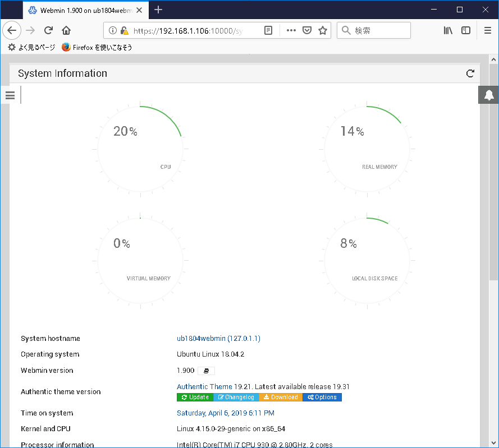This screenshot has height=448, width=499.
Task: Click the Ubuntu Linux 18.04.2 value
Action: 210,354
